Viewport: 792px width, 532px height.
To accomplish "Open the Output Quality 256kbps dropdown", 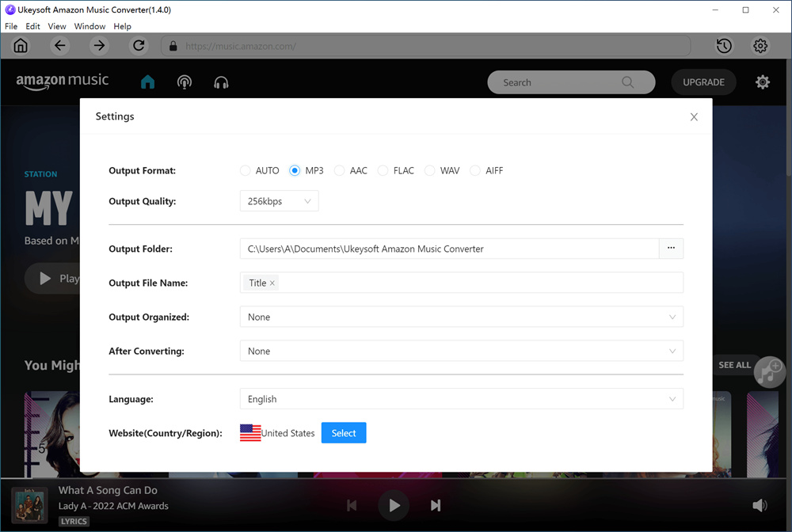I will click(x=279, y=201).
